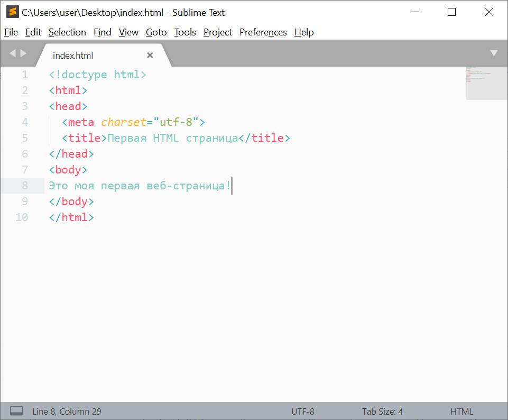The width and height of the screenshot is (508, 420).
Task: Open the Find menu
Action: (103, 32)
